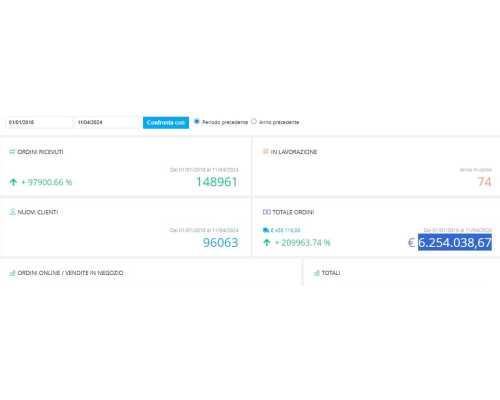Click the Nuovi Clienti user icon
The width and height of the screenshot is (500, 400).
12,212
